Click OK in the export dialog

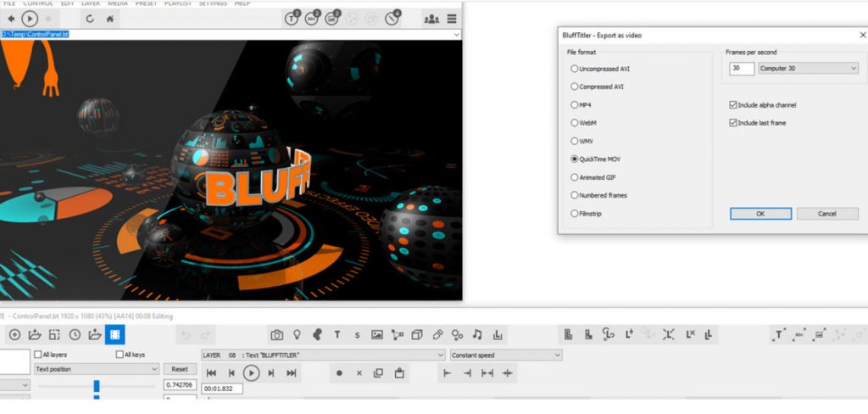pyautogui.click(x=760, y=214)
